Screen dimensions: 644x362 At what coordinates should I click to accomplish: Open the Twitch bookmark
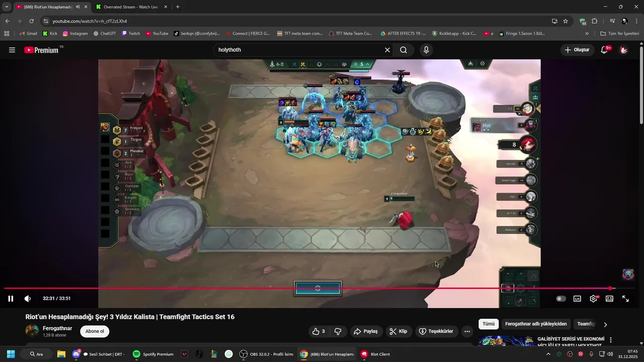click(131, 33)
